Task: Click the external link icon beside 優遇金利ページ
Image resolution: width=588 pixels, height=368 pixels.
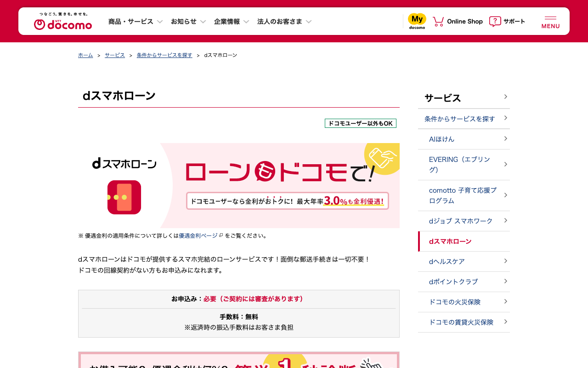Action: pyautogui.click(x=221, y=235)
